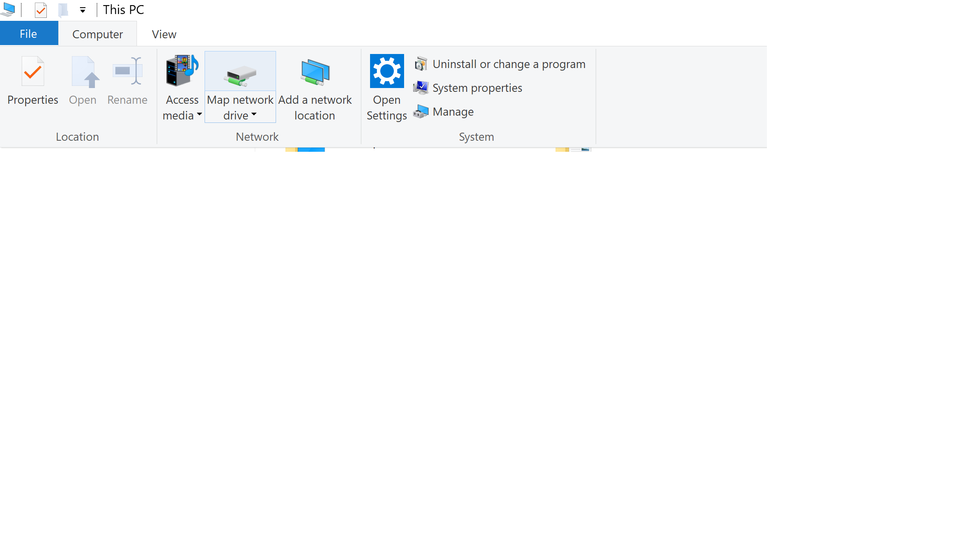Click the Rename icon in Location group

(128, 71)
